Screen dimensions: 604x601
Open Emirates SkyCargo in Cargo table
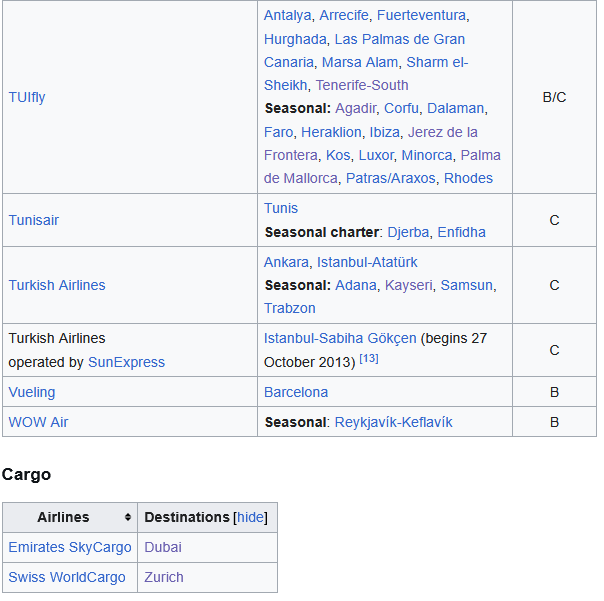click(x=70, y=547)
